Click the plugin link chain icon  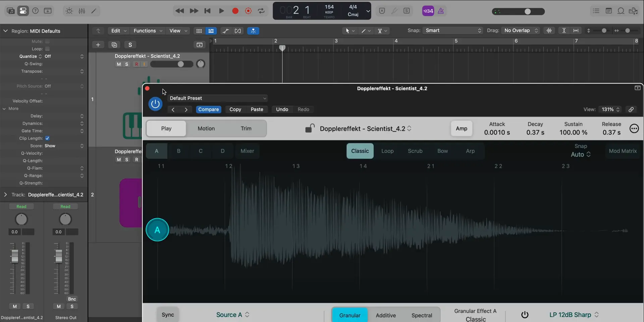click(631, 109)
